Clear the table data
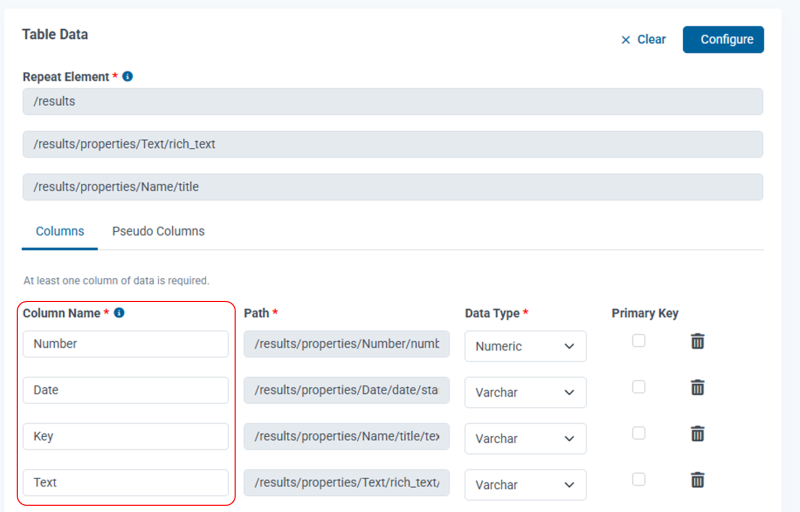The image size is (800, 512). tap(643, 39)
